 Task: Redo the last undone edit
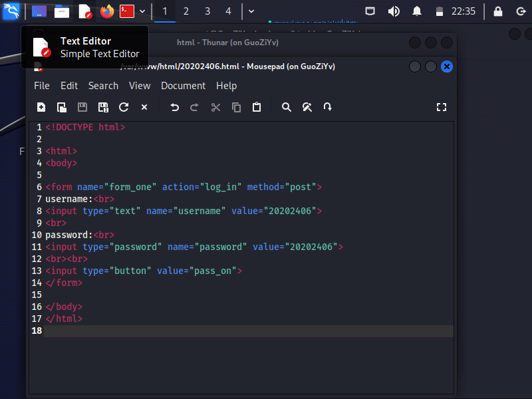click(x=194, y=107)
